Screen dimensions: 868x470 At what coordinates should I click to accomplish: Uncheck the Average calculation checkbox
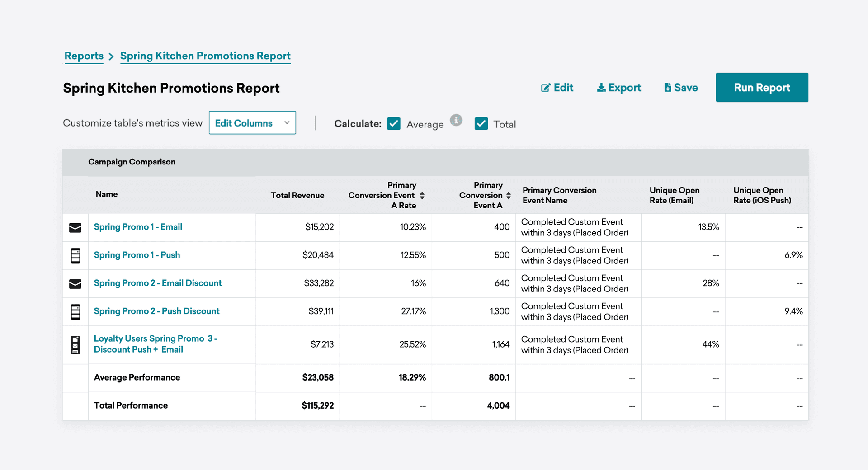394,123
